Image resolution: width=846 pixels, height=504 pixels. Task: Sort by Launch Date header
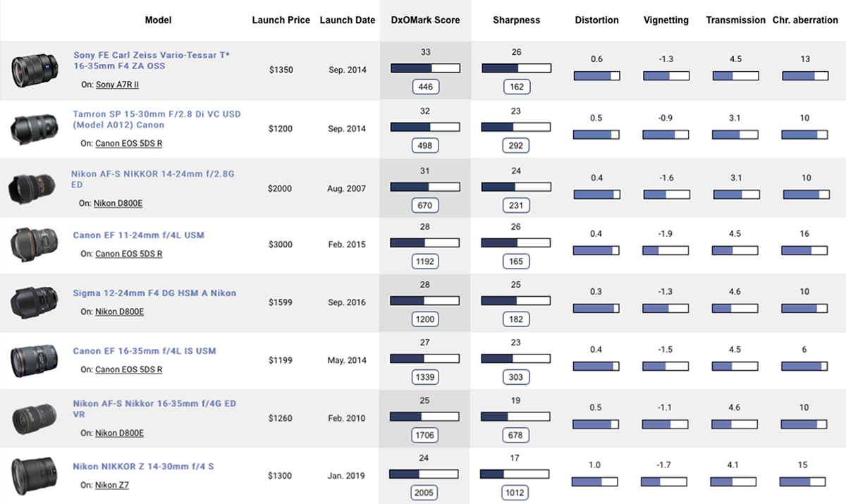[x=347, y=20]
